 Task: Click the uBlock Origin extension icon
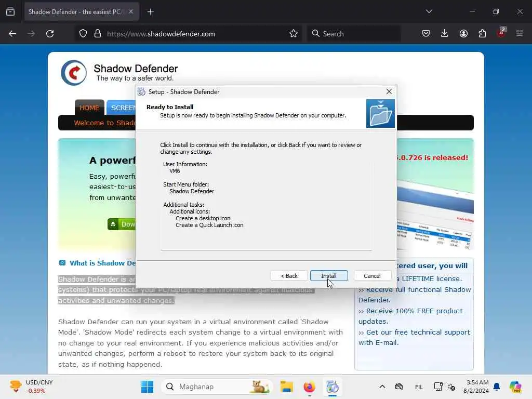click(x=501, y=33)
